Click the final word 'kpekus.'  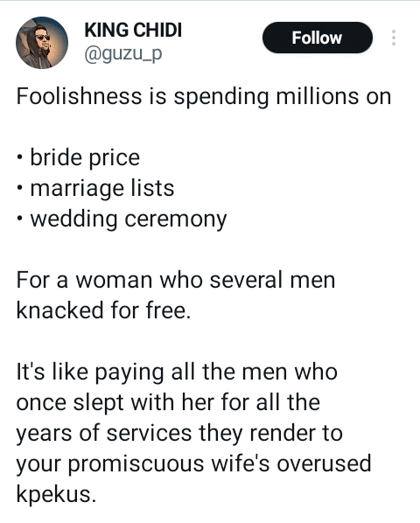(56, 495)
